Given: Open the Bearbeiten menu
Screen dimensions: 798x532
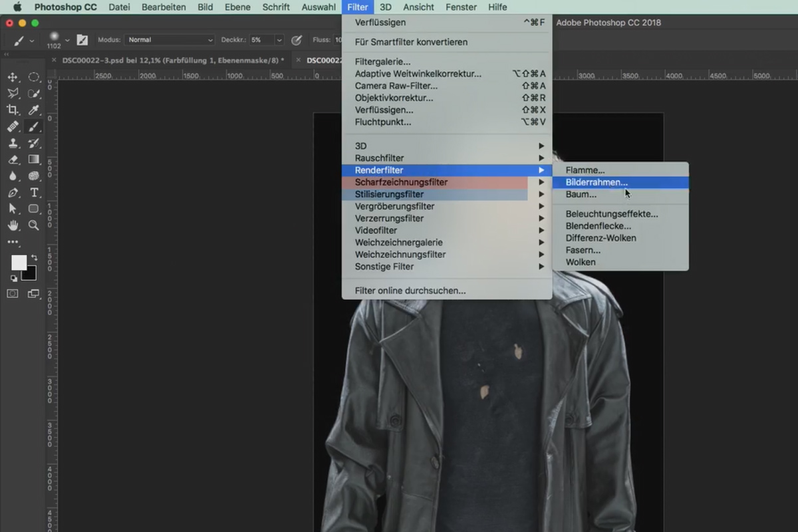Looking at the screenshot, I should point(164,7).
